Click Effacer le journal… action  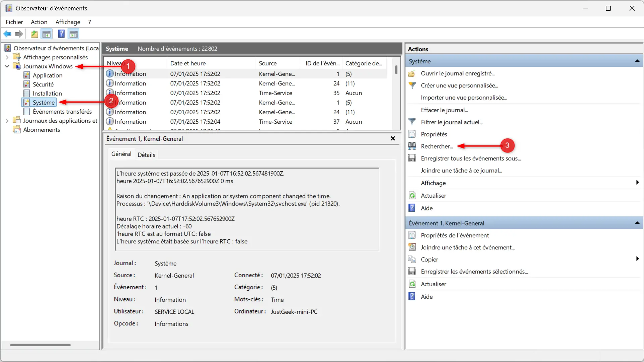tap(444, 110)
